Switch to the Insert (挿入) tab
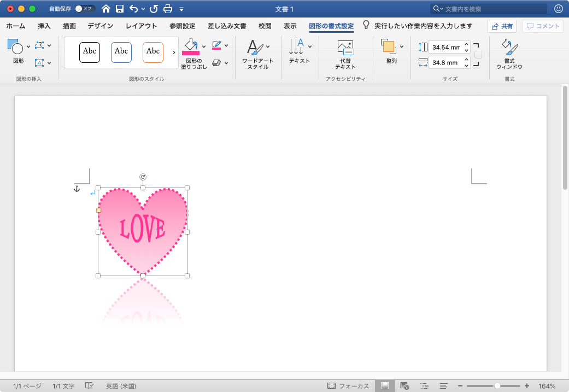The image size is (569, 392). (44, 26)
